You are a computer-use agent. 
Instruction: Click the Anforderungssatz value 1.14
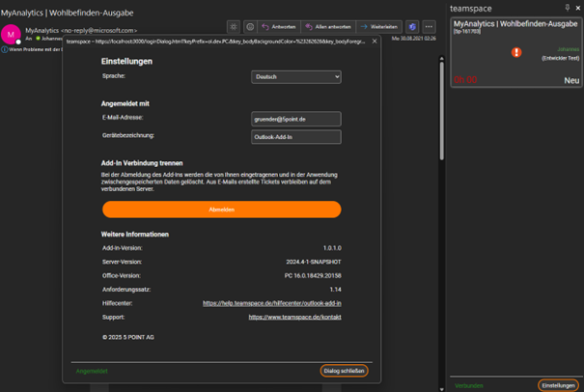(x=336, y=290)
